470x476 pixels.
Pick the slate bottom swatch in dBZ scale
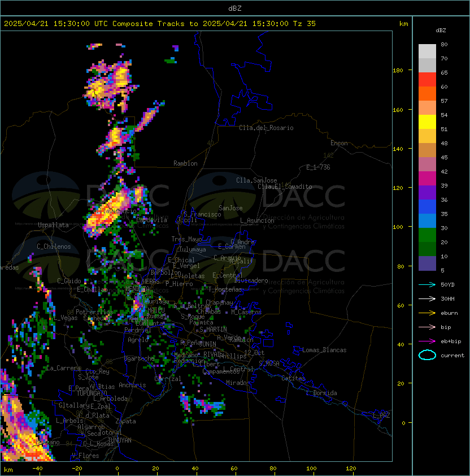point(427,263)
